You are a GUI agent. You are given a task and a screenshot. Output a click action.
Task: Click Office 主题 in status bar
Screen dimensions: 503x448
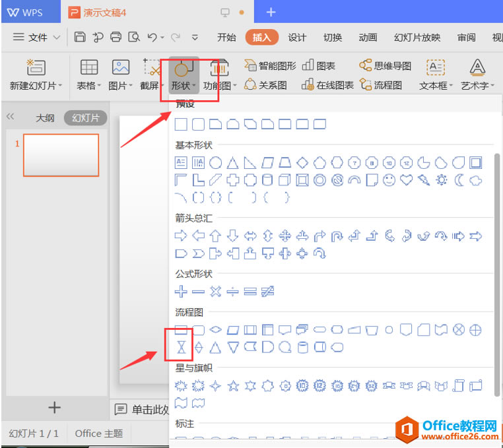coord(99,433)
